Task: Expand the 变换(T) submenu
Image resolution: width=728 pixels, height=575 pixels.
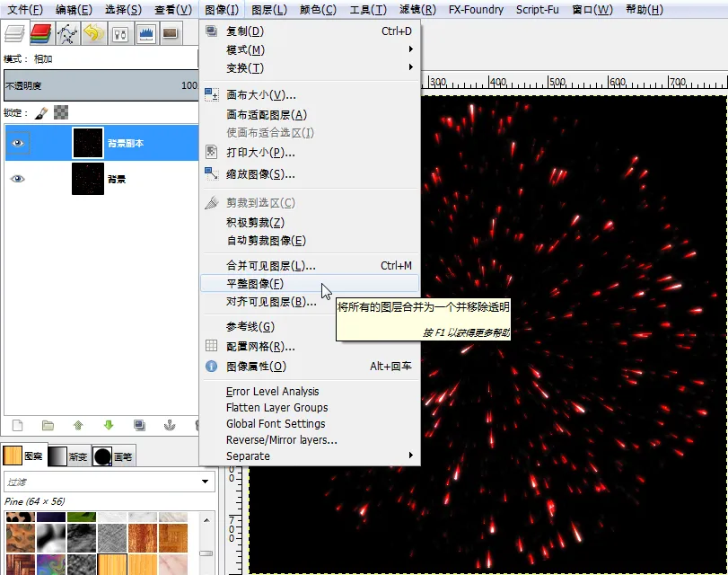Action: [311, 68]
